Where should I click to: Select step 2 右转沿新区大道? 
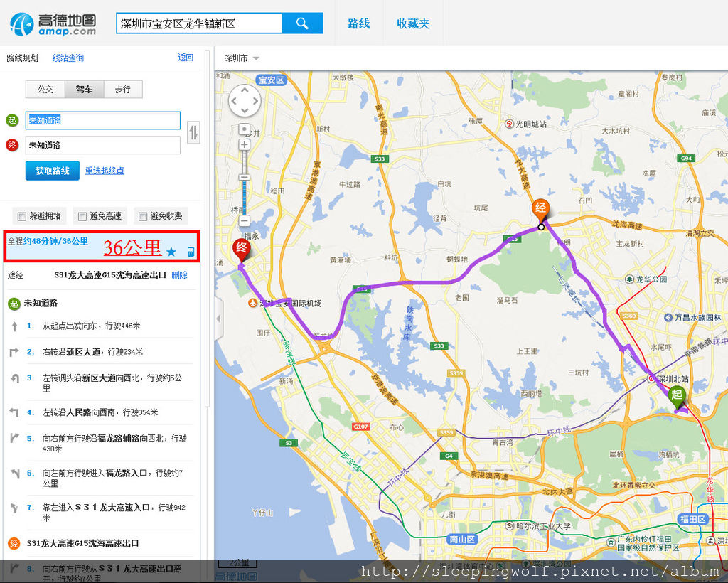[101, 352]
